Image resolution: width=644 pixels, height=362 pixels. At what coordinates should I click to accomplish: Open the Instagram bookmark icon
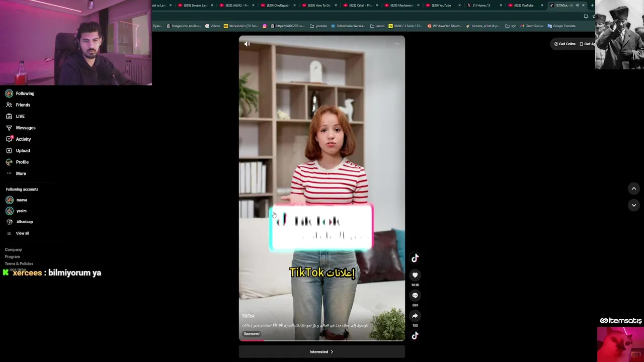[x=265, y=26]
